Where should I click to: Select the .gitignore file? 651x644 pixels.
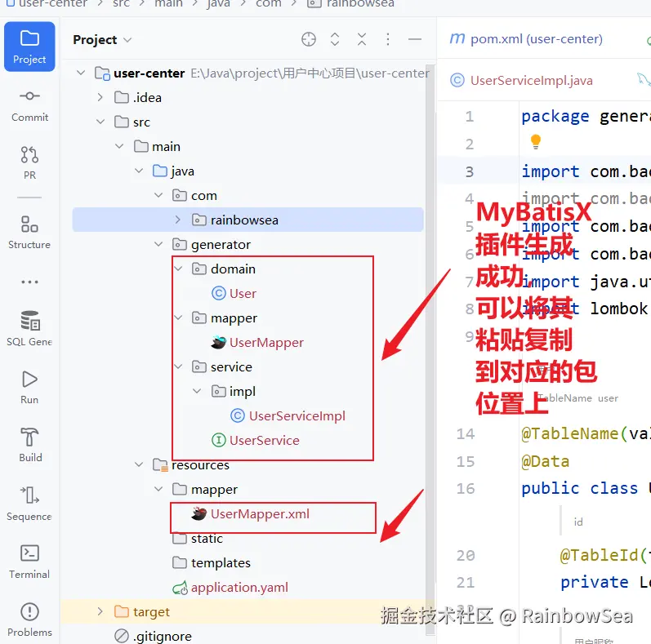(153, 636)
